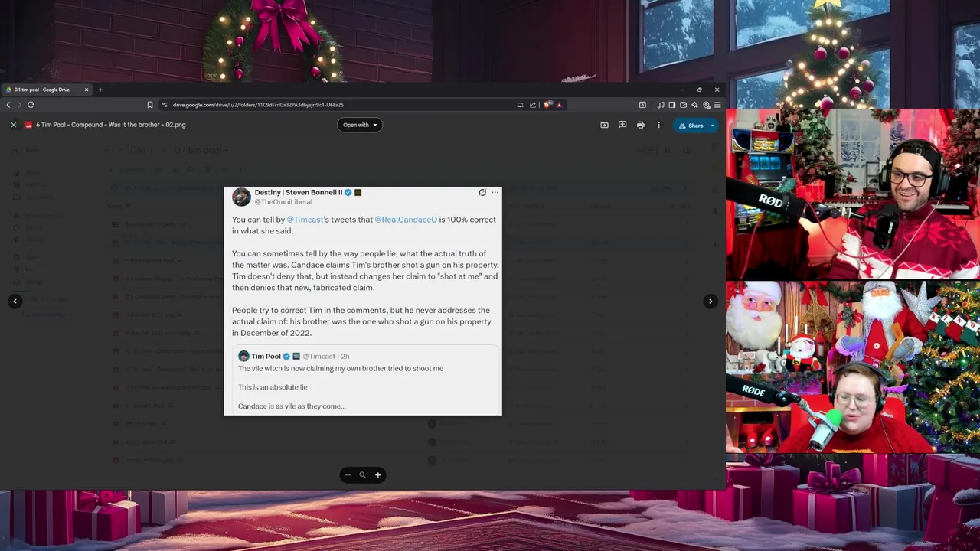Click the Add comment icon in preview toolbar
The height and width of the screenshot is (551, 980).
(x=622, y=125)
